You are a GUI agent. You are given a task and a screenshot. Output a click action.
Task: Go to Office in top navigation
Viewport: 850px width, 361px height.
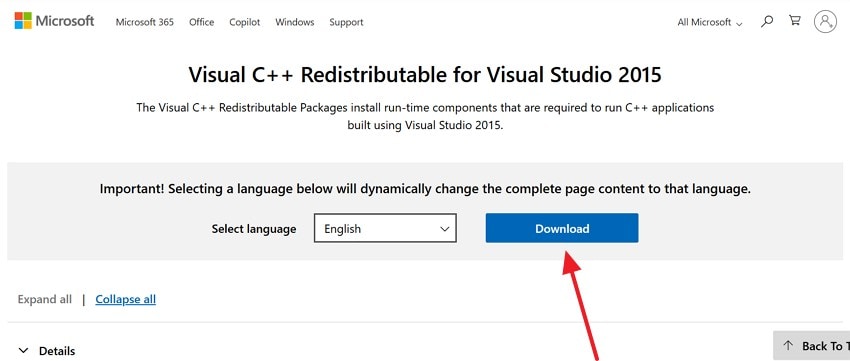click(x=202, y=22)
